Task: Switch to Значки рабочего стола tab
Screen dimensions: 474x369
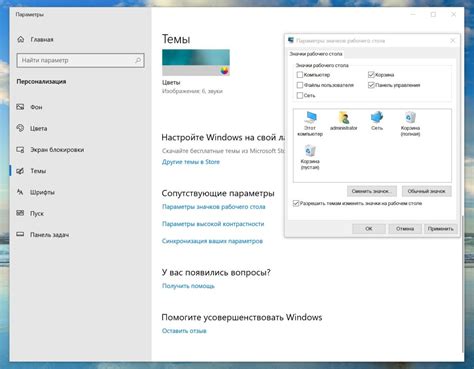Action: [316, 54]
